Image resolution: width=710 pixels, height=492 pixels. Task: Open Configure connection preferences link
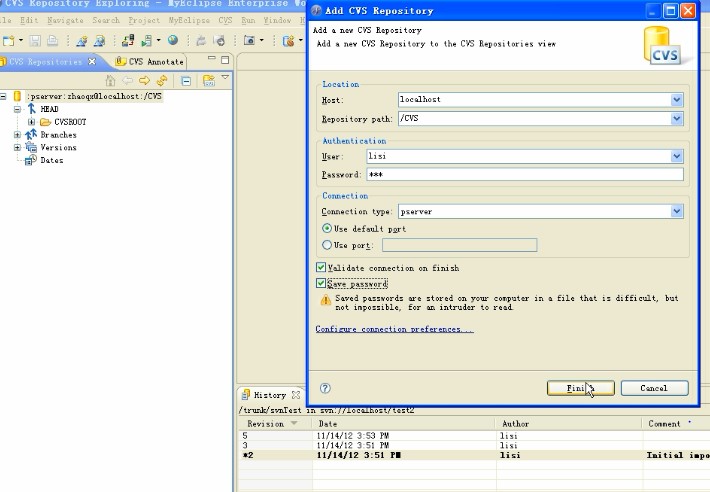tap(394, 329)
